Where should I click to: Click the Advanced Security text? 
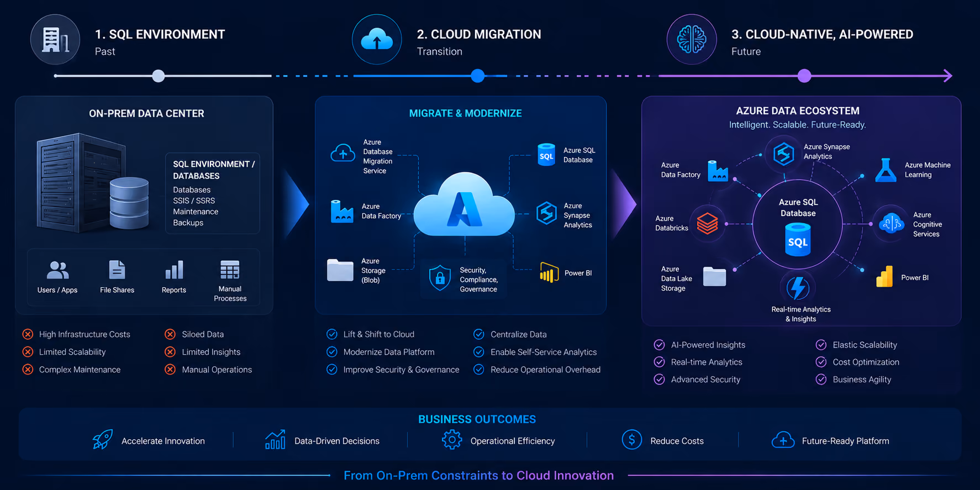point(705,380)
